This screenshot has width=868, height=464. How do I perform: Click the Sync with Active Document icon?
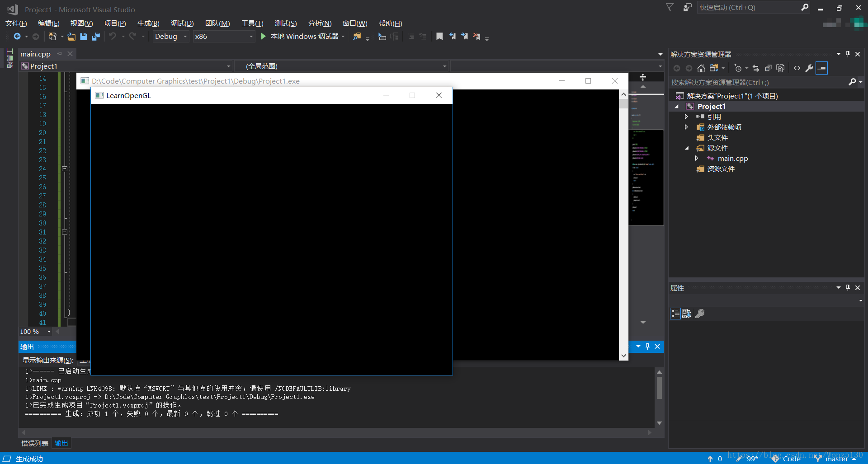click(756, 68)
